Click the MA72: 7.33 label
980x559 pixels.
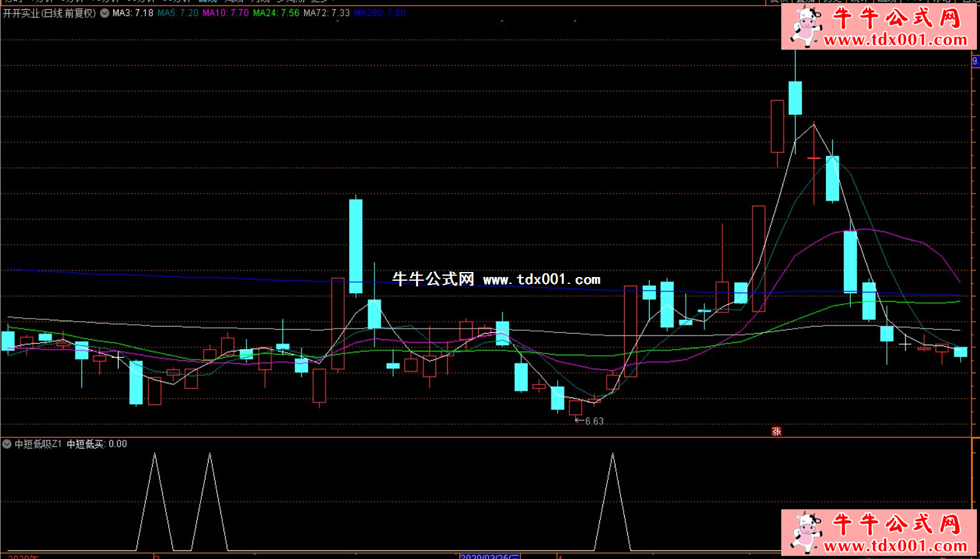click(327, 13)
